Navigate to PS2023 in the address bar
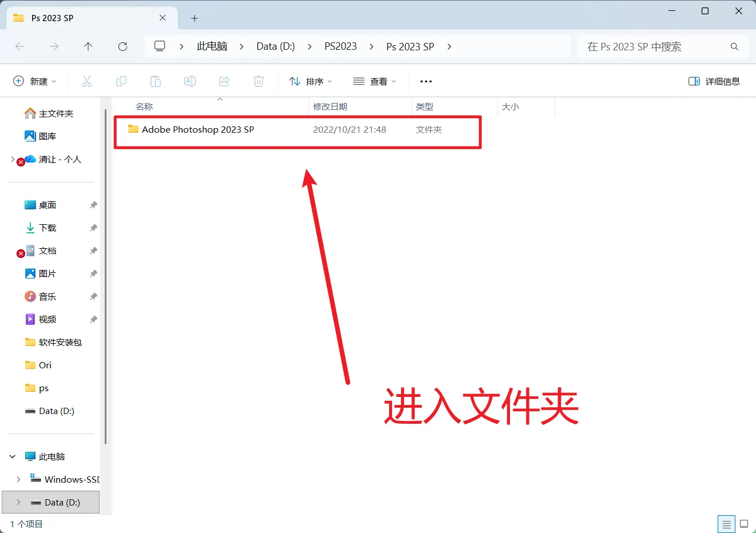Viewport: 756px width, 533px height. 341,46
